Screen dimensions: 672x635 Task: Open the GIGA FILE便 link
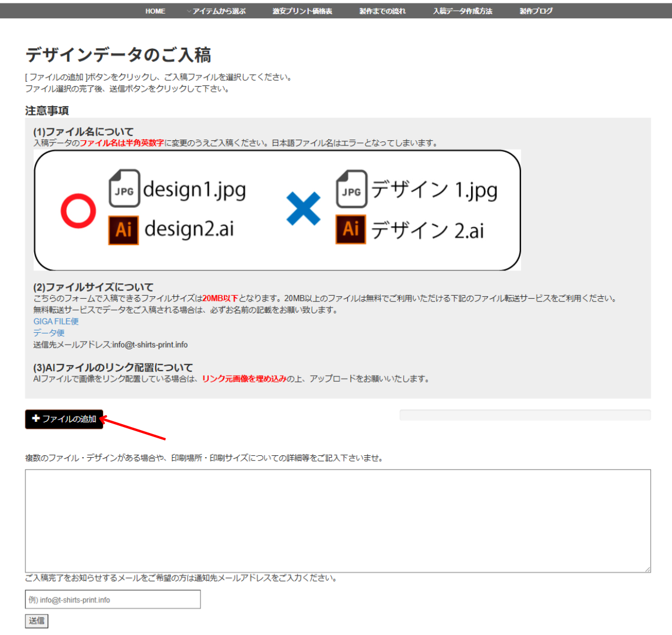point(56,322)
